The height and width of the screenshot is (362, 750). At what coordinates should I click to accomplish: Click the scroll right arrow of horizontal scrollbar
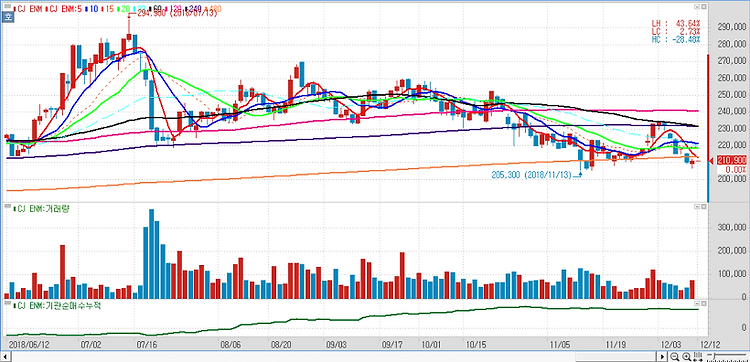click(x=663, y=357)
